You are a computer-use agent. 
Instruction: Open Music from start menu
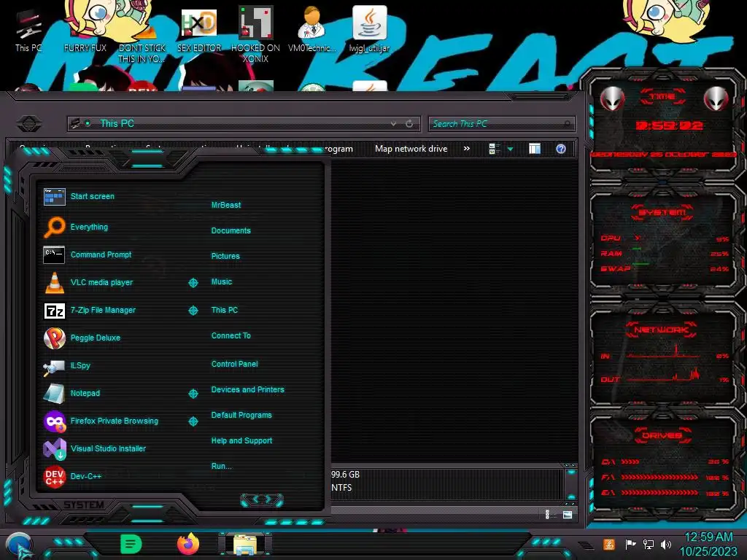pyautogui.click(x=222, y=282)
